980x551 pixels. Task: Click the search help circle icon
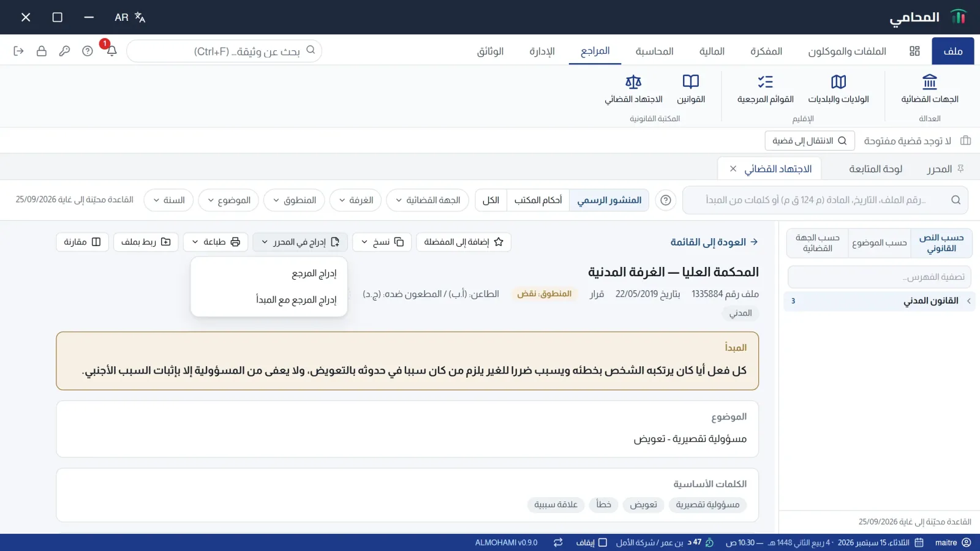pyautogui.click(x=666, y=200)
